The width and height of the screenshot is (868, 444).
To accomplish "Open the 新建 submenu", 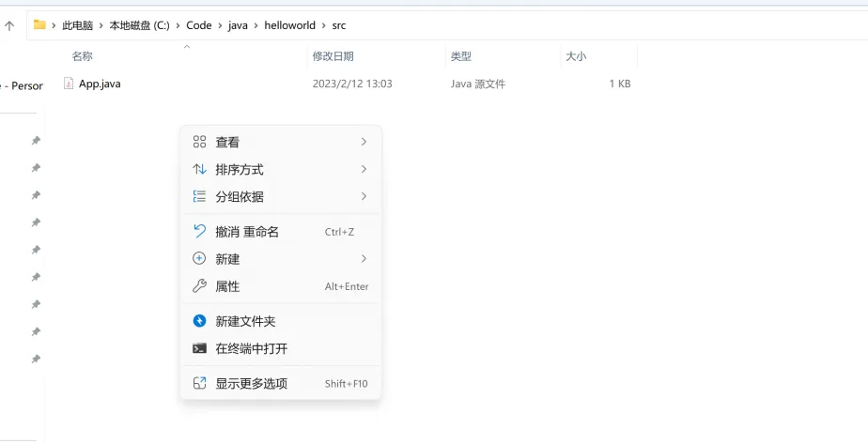I will [x=281, y=259].
